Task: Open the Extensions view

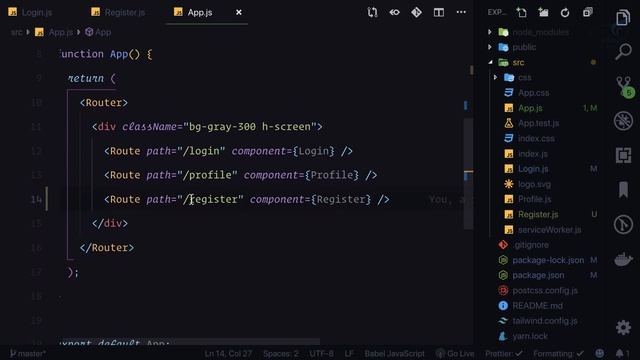Action: [x=623, y=155]
